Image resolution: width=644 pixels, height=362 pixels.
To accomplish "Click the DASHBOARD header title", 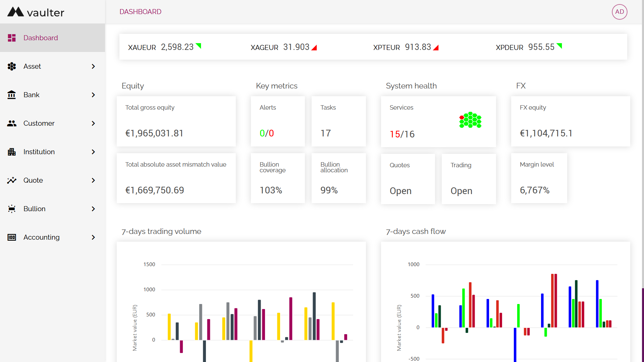I will point(140,12).
